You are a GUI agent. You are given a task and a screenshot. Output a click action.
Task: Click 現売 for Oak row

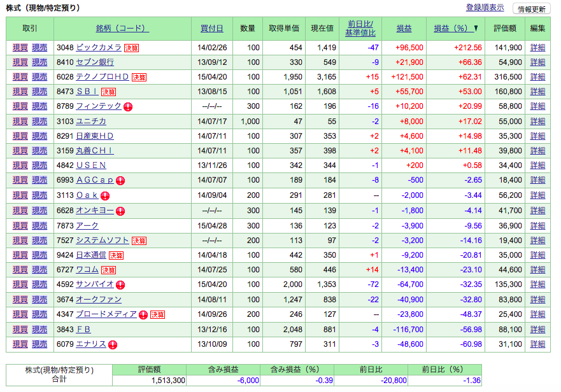coord(39,195)
